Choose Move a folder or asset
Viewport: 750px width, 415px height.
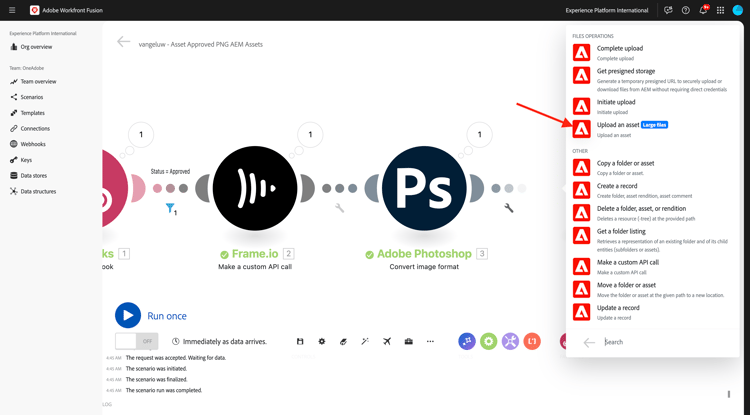tap(652, 289)
